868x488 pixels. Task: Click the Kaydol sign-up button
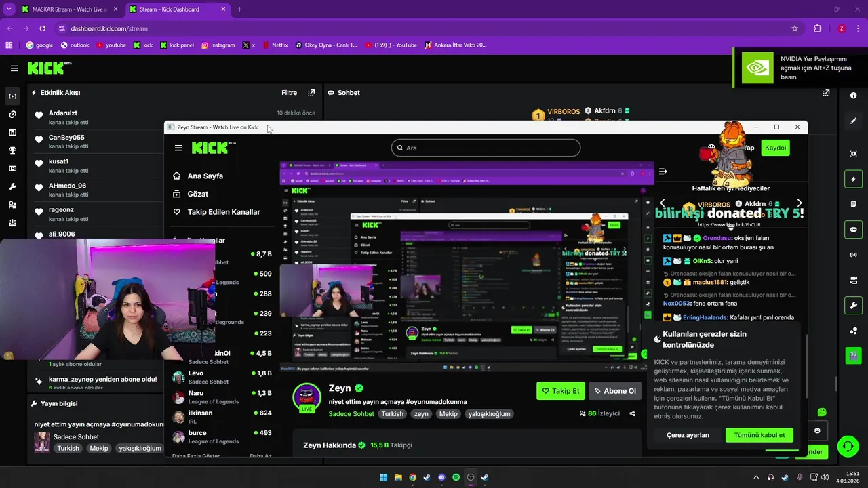[775, 148]
